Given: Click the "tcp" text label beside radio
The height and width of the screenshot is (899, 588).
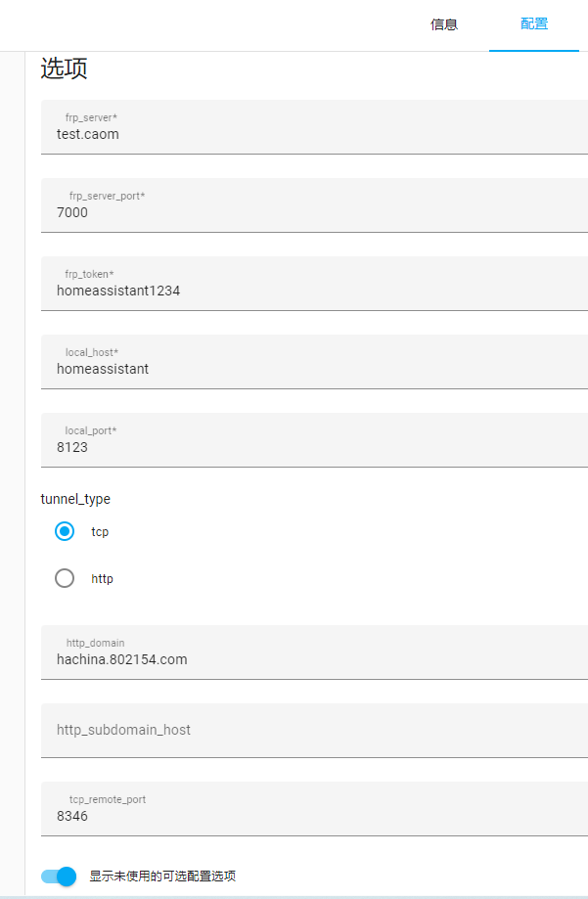Looking at the screenshot, I should (x=100, y=532).
